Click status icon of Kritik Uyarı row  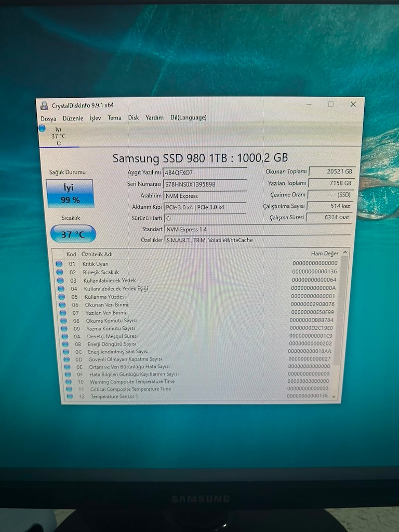pyautogui.click(x=59, y=263)
